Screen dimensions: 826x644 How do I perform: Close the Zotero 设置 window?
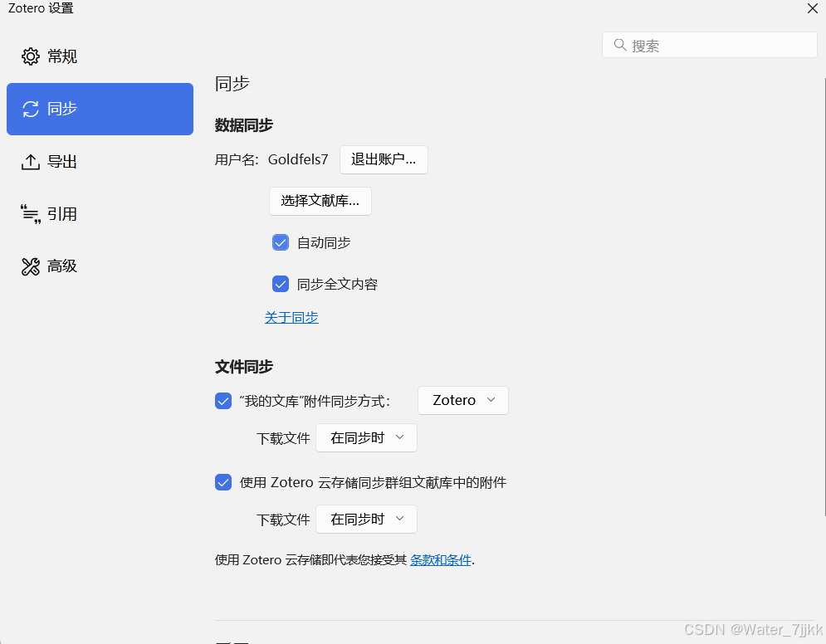(x=813, y=8)
